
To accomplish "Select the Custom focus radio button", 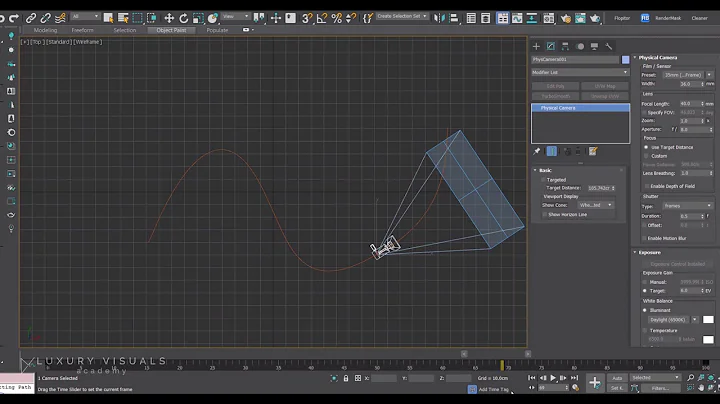I will [646, 156].
